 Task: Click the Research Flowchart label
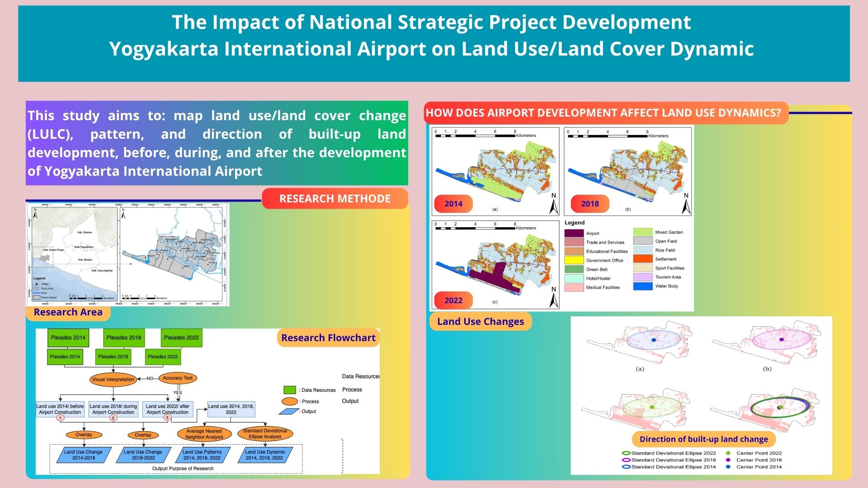coord(328,338)
